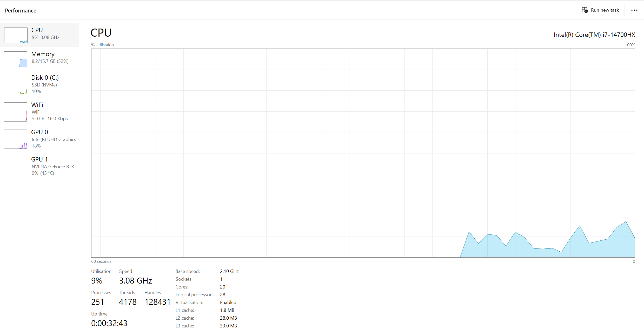Click the GPU 0 activity mini graph
The image size is (644, 336).
click(16, 139)
